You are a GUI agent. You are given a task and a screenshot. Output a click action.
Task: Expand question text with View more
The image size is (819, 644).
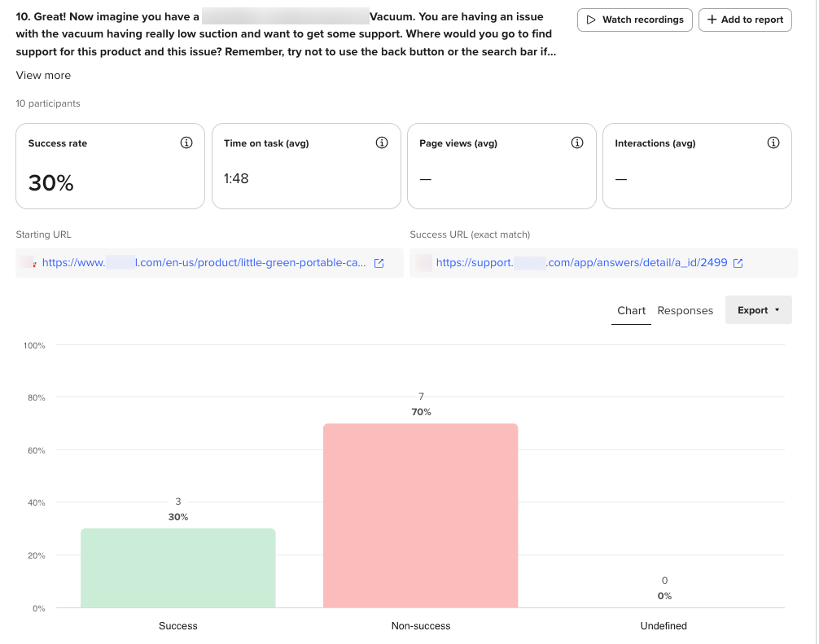pos(43,75)
